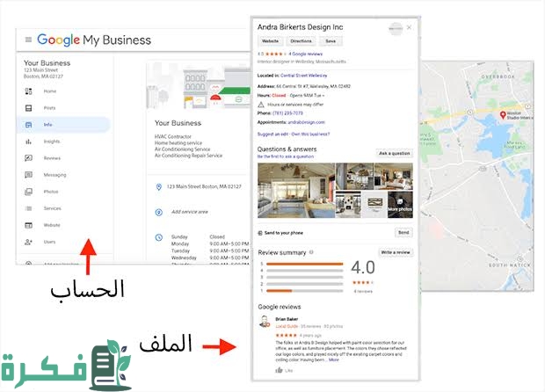
Task: Click the Users icon in sidebar
Action: coord(29,242)
